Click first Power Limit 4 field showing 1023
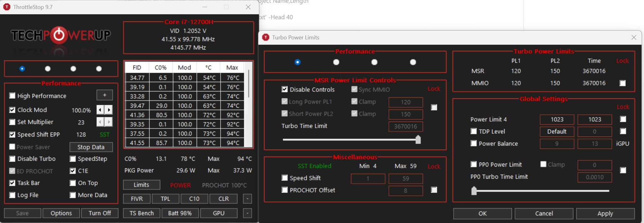This screenshot has width=644, height=223. coord(557,119)
